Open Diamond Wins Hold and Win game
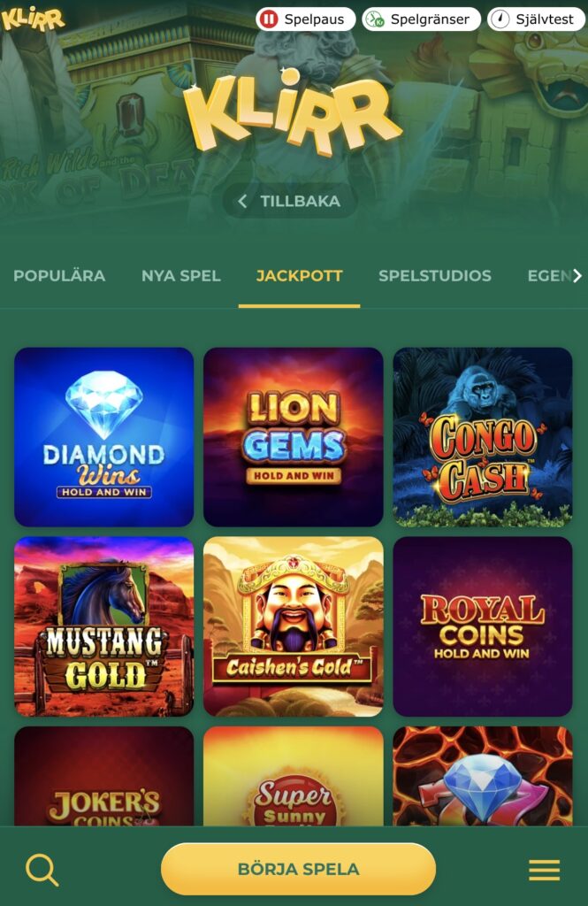Image resolution: width=588 pixels, height=906 pixels. [104, 437]
